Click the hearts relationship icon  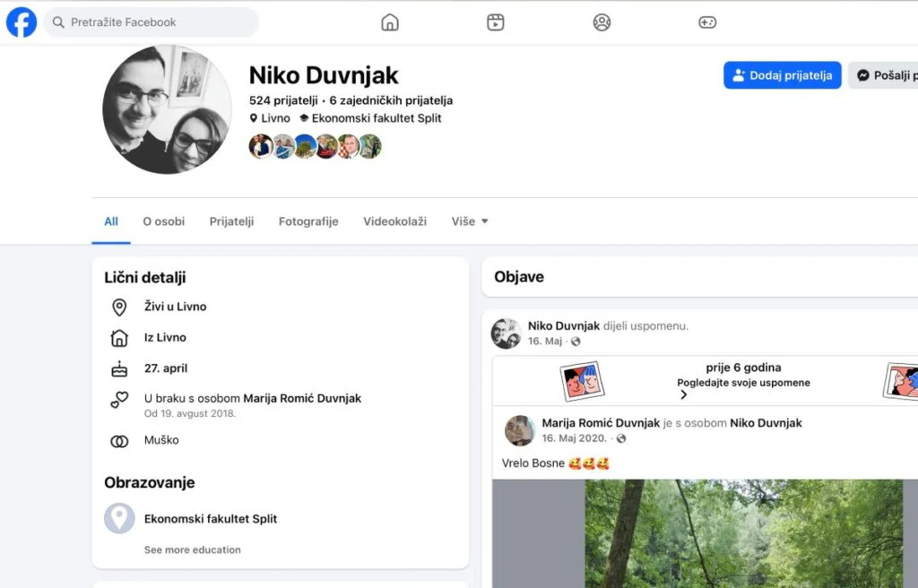(x=119, y=400)
